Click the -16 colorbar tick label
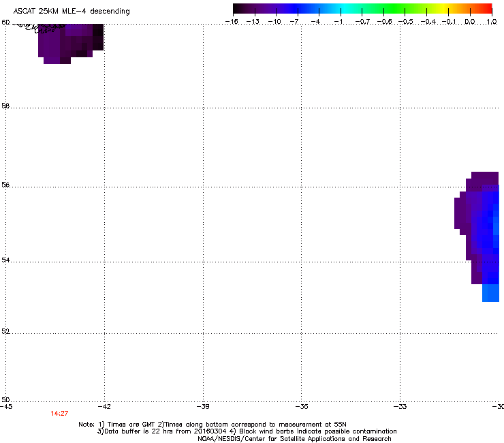The image size is (504, 443). click(232, 22)
